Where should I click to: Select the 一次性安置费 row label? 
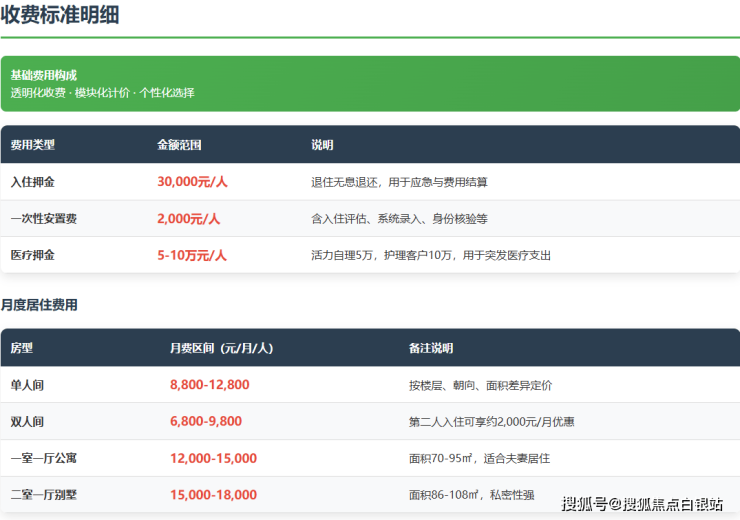tap(44, 218)
